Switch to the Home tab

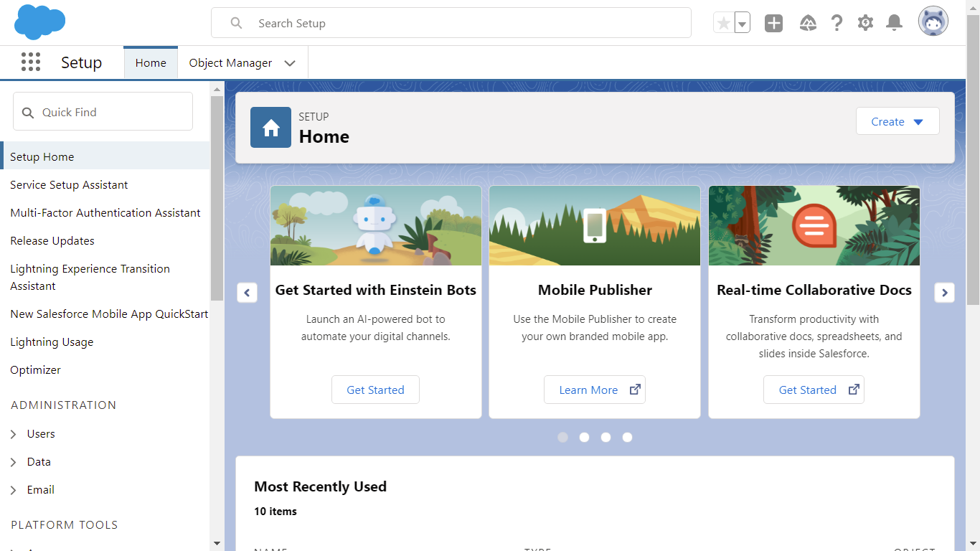point(151,62)
